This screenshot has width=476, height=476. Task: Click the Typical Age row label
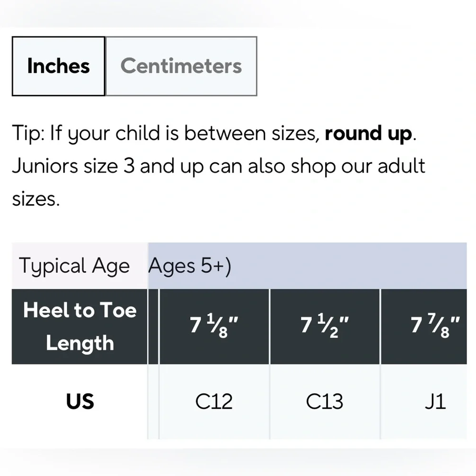tap(74, 266)
